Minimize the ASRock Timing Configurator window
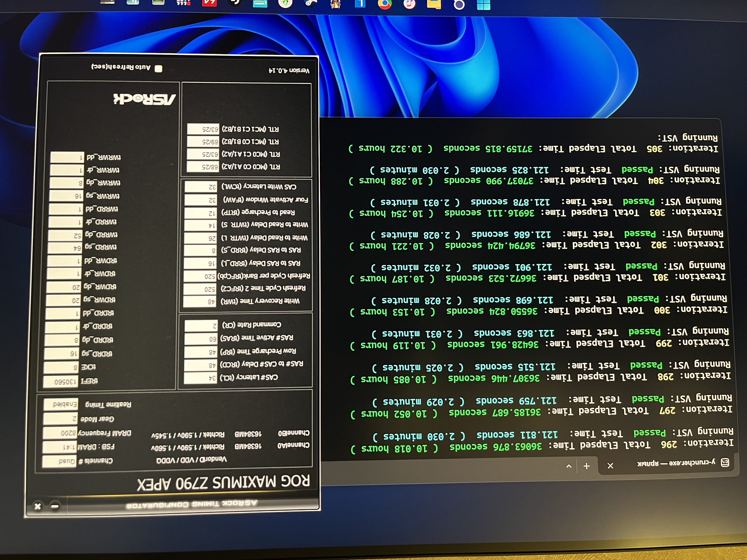The width and height of the screenshot is (747, 560). 55,506
